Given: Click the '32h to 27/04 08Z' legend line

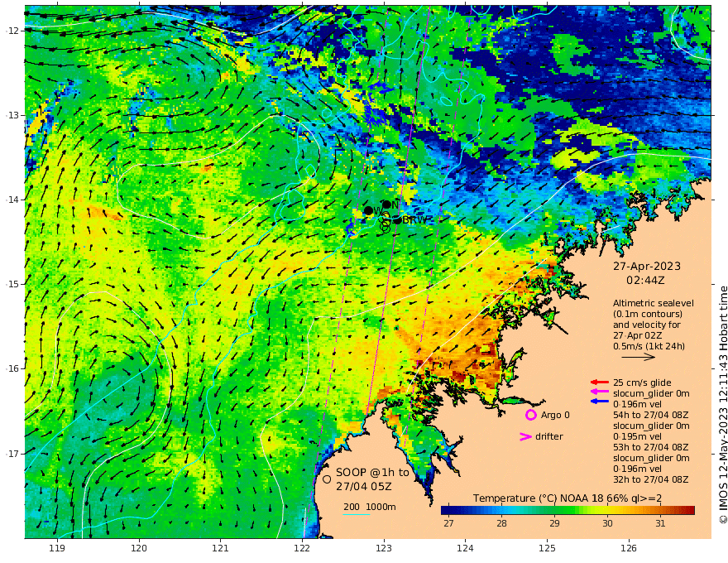Looking at the screenshot, I should tap(650, 479).
